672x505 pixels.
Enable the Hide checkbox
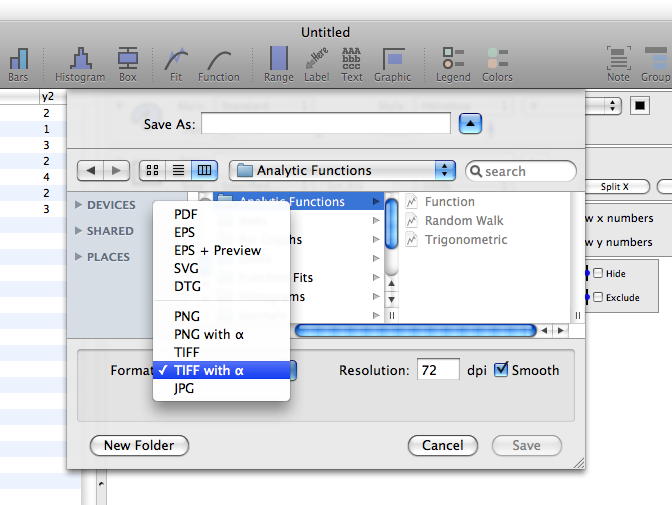pyautogui.click(x=598, y=273)
